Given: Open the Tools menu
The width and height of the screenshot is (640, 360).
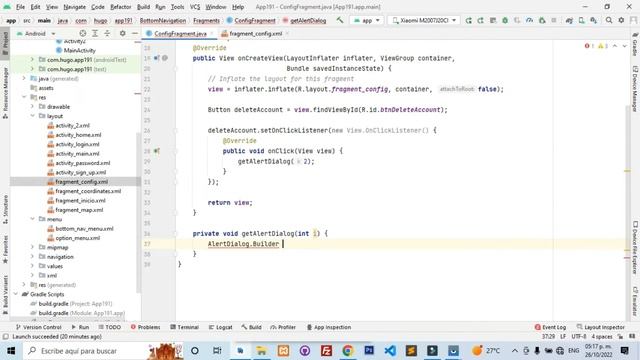Looking at the screenshot, I should tap(177, 7).
